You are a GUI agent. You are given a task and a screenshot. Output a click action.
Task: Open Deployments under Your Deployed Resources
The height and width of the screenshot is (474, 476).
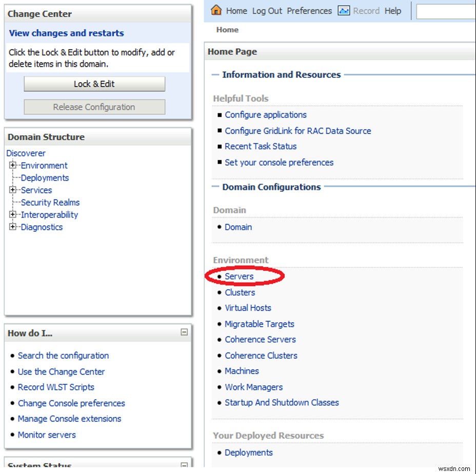(x=249, y=453)
